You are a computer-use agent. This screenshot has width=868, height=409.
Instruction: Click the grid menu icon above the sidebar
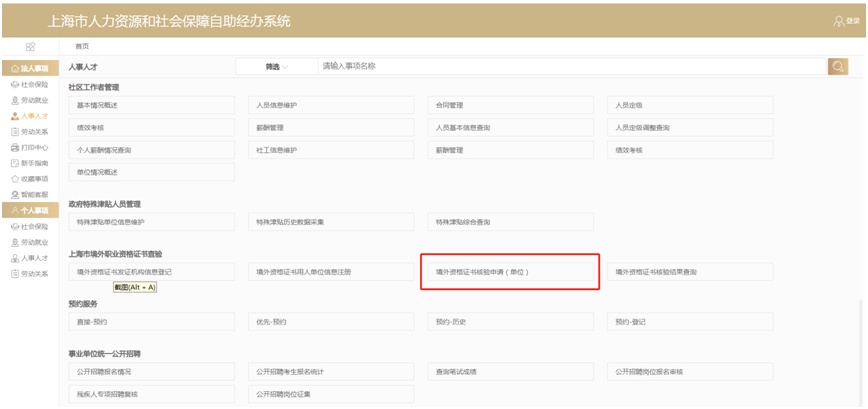point(30,46)
